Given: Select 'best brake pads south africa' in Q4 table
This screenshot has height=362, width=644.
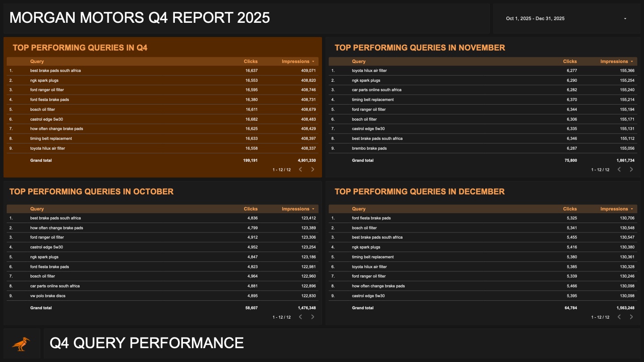Looking at the screenshot, I should (55, 71).
